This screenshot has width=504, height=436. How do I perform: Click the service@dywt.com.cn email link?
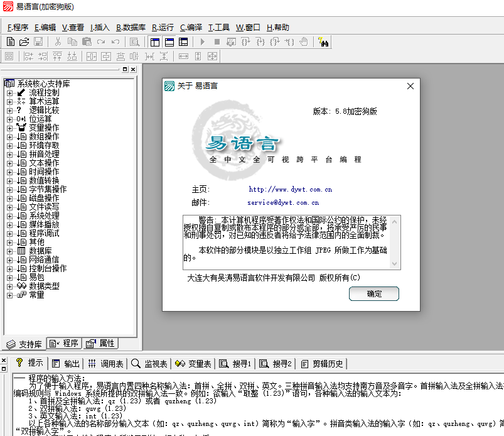283,202
